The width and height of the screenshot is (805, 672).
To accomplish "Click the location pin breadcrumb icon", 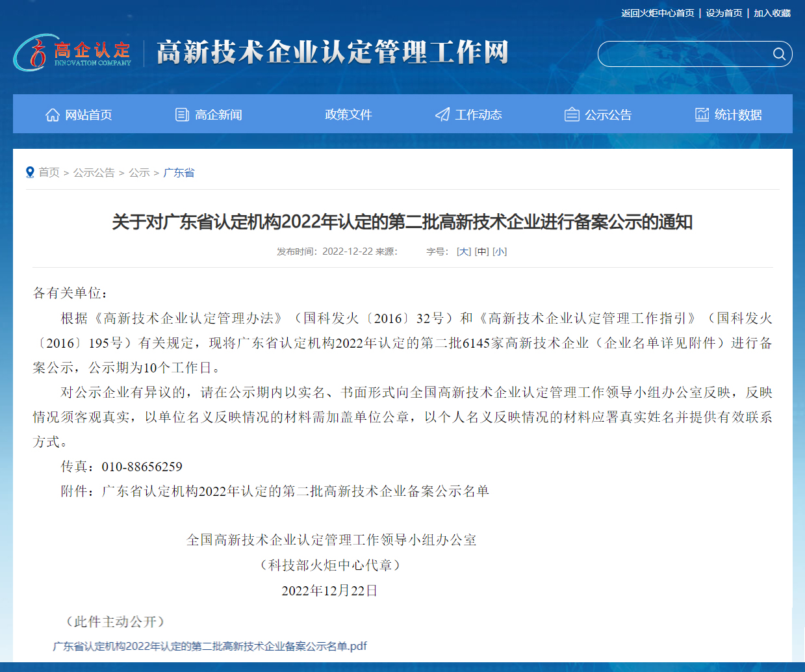I will (x=30, y=172).
